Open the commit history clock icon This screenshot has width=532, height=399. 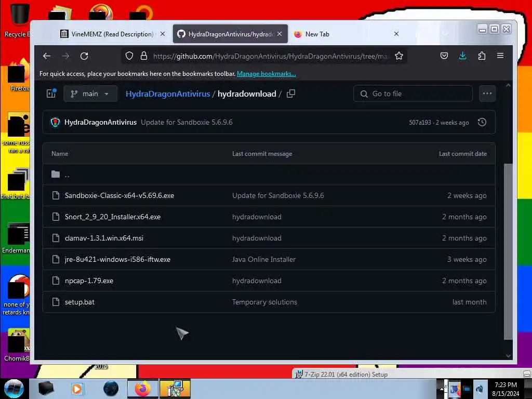[482, 122]
